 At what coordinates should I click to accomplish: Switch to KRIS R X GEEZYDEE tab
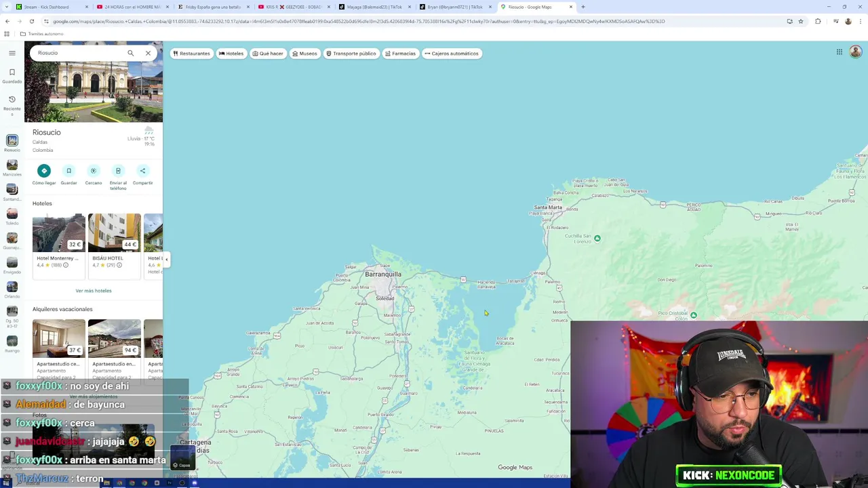point(294,7)
